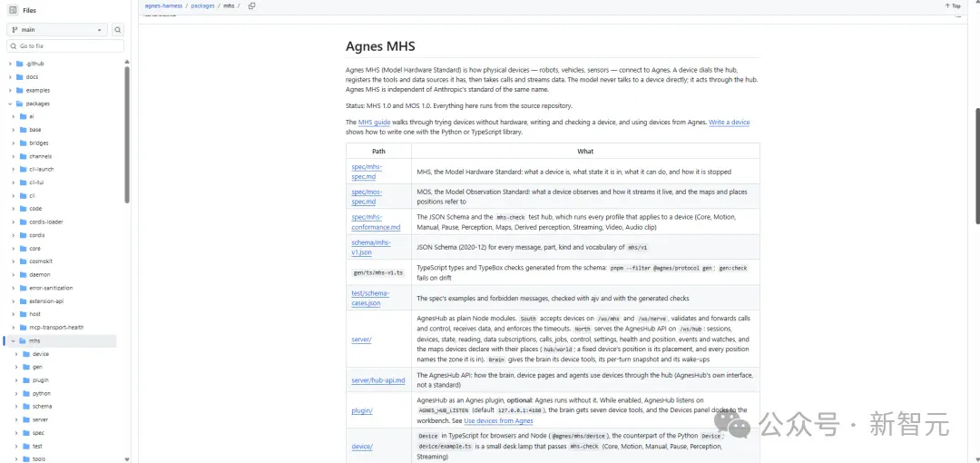Select the mcp-transport-health folder icon
Viewport: 980px width, 463px height.
[23, 327]
